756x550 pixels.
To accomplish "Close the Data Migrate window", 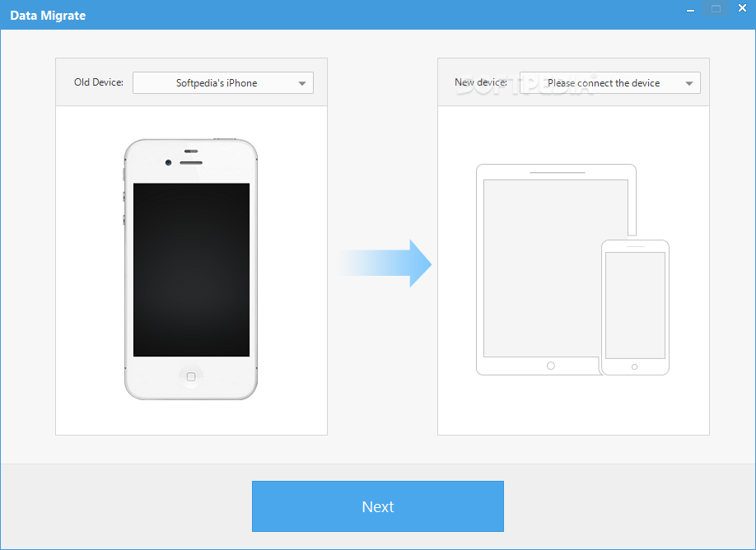I will point(742,8).
